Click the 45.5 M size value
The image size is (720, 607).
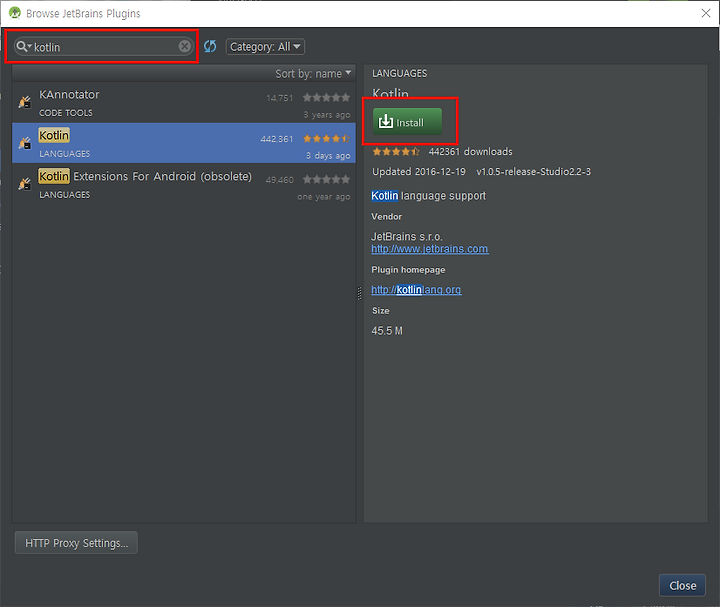[x=387, y=331]
